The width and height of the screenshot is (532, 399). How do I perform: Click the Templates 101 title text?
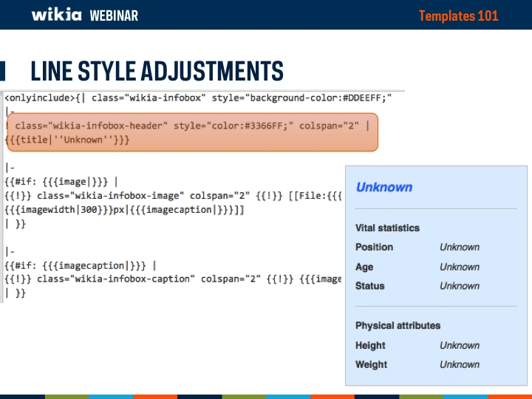458,16
